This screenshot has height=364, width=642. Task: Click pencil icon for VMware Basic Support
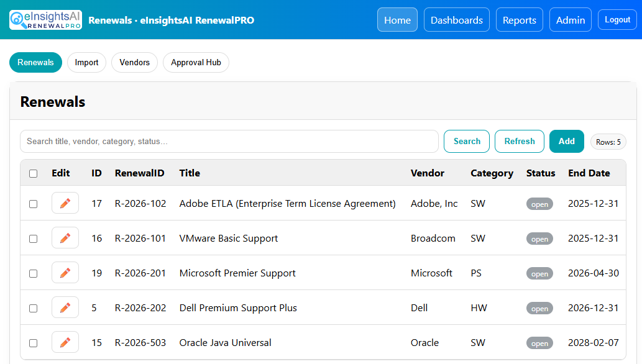tap(65, 238)
